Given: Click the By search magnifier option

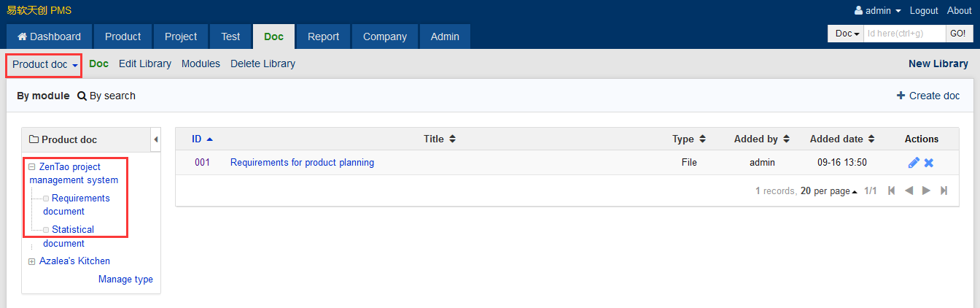Looking at the screenshot, I should (x=106, y=96).
